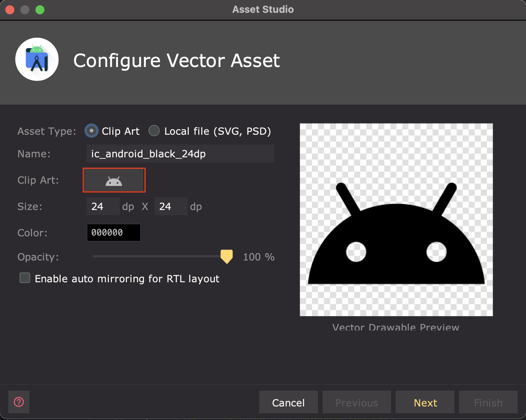Viewport: 526px width, 420px height.
Task: Click the Name field ic_android_black_24dp
Action: [x=180, y=154]
